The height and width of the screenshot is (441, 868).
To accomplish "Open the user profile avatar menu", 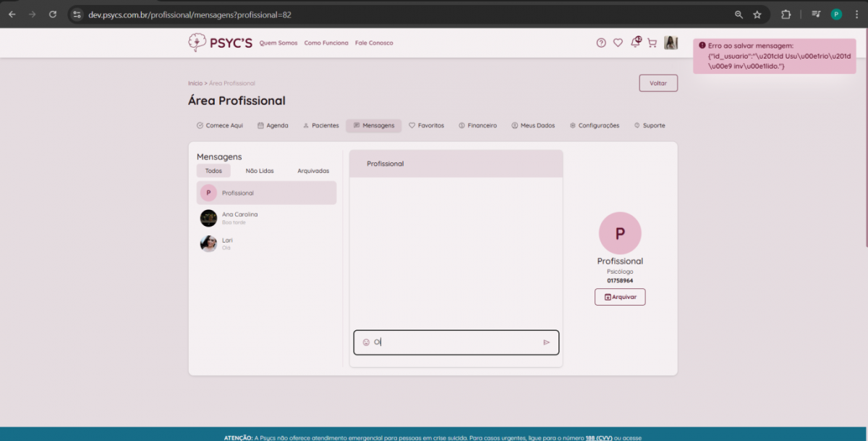I will tap(671, 43).
